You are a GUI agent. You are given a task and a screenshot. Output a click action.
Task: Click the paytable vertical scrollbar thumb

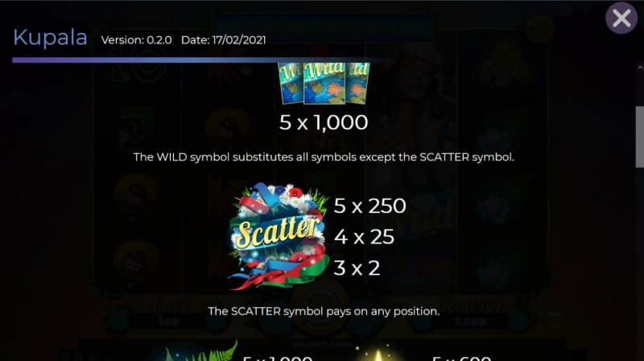(x=640, y=136)
